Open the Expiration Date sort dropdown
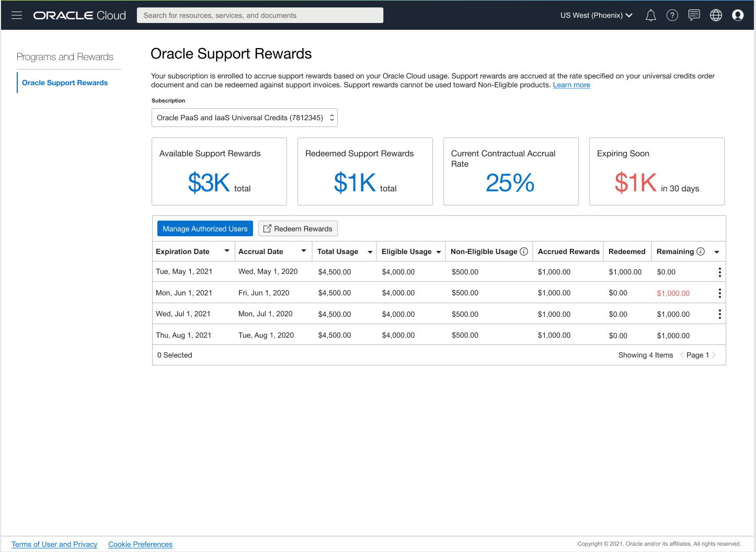 coord(227,251)
